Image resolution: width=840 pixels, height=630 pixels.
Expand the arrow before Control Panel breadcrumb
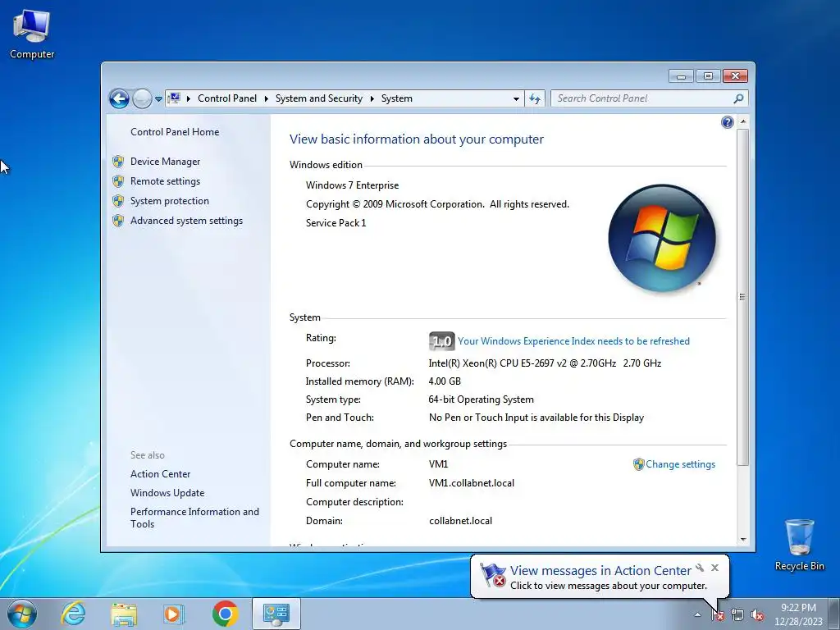tap(189, 98)
